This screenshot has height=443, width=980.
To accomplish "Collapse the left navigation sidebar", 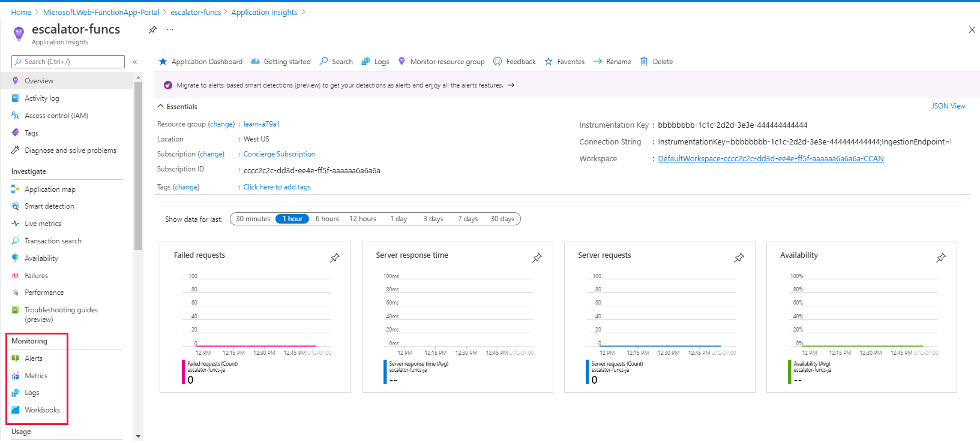I will coord(135,62).
